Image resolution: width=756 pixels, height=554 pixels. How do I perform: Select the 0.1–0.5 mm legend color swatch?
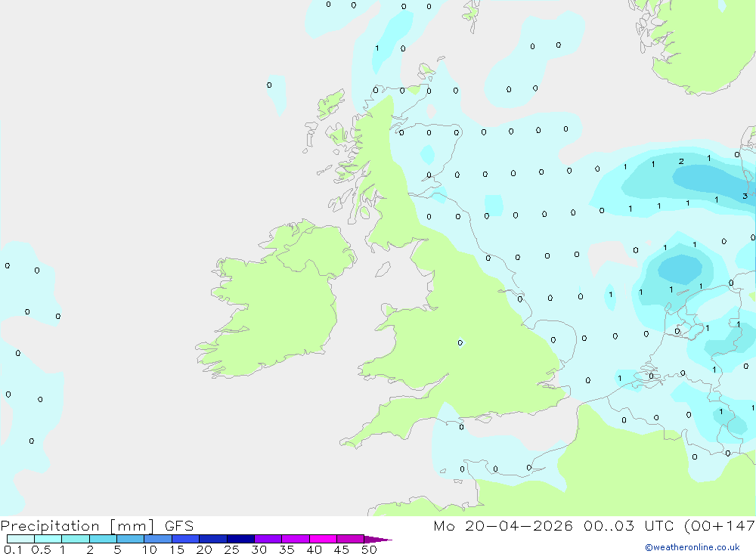point(20,539)
